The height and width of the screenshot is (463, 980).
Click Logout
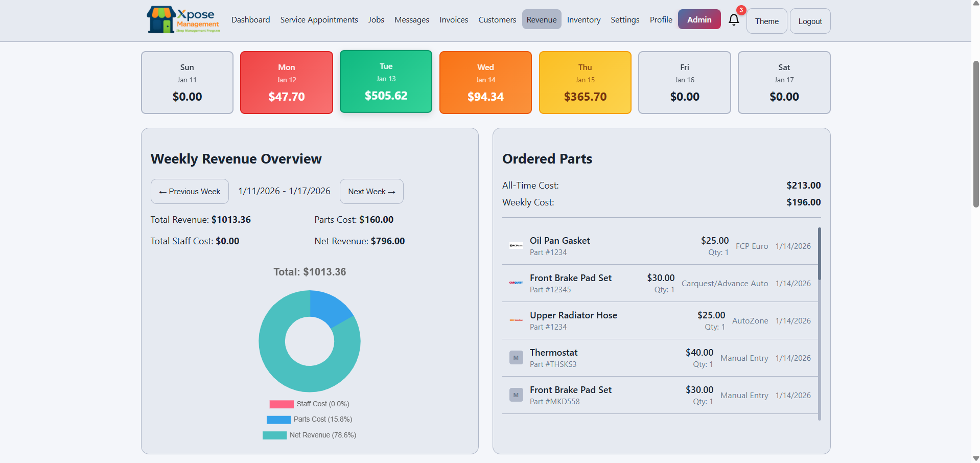coord(809,21)
